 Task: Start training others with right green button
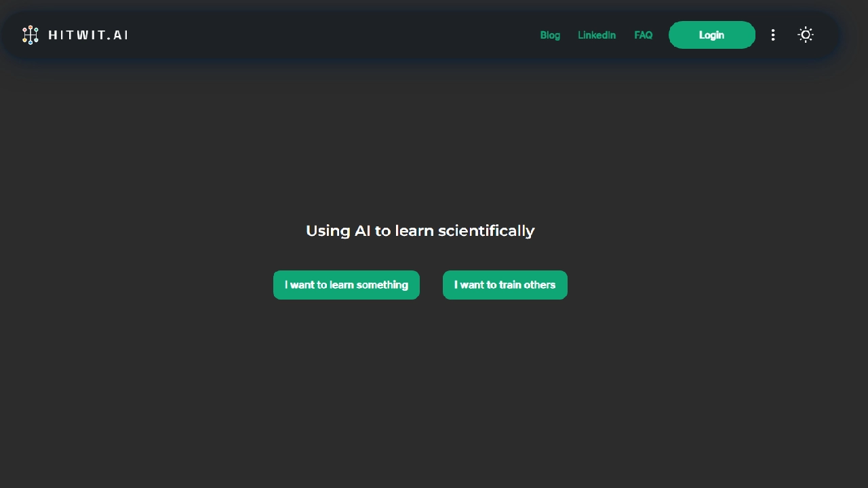(505, 285)
